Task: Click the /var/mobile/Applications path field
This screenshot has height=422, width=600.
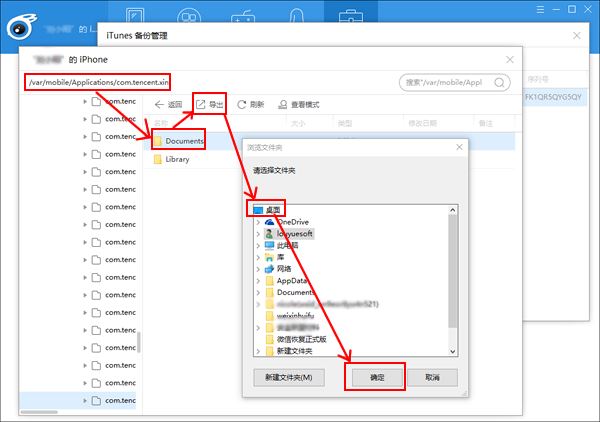Action: point(98,82)
